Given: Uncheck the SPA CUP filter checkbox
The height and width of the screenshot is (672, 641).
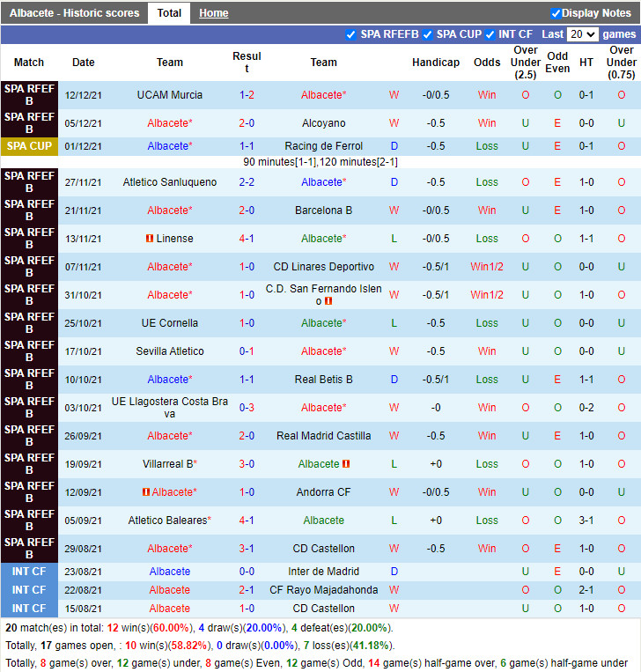Looking at the screenshot, I should [427, 34].
